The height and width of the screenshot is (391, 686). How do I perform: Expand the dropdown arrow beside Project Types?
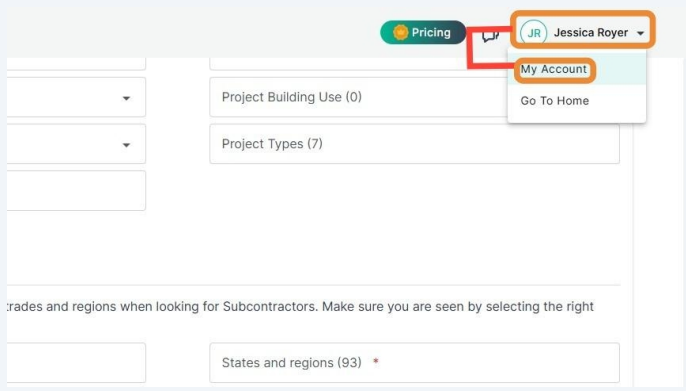point(126,145)
